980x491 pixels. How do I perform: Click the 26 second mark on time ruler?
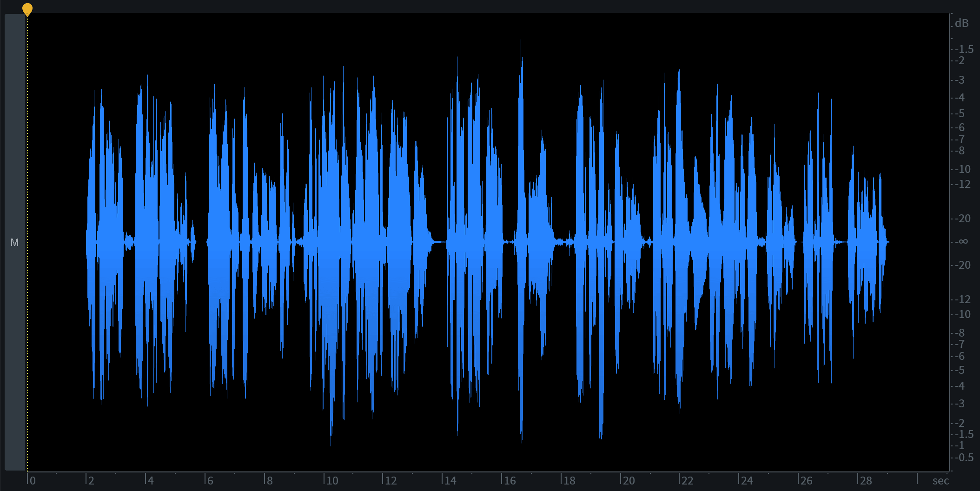(x=807, y=480)
